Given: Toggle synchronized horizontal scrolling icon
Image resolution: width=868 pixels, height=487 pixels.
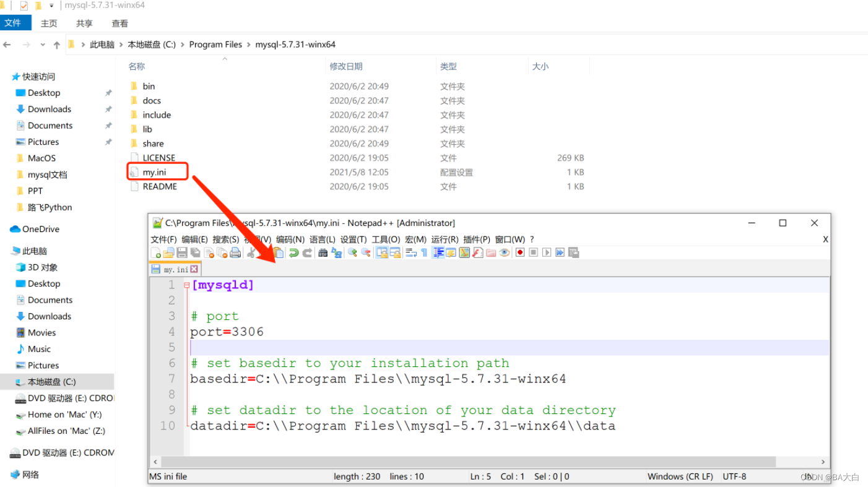Looking at the screenshot, I should (396, 252).
